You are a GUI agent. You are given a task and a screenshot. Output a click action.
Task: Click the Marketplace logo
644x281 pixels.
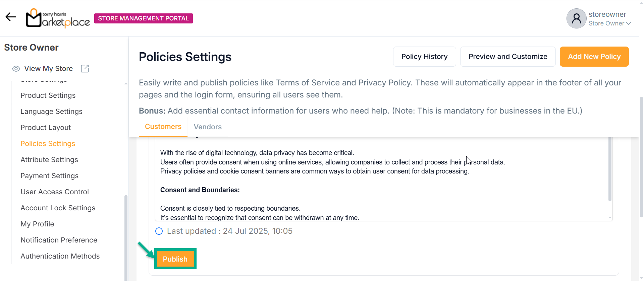click(x=58, y=18)
